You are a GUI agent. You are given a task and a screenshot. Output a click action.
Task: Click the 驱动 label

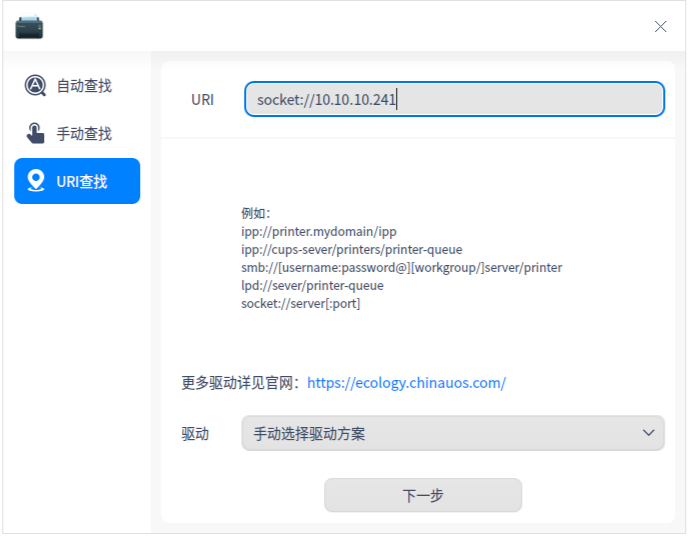click(x=195, y=434)
